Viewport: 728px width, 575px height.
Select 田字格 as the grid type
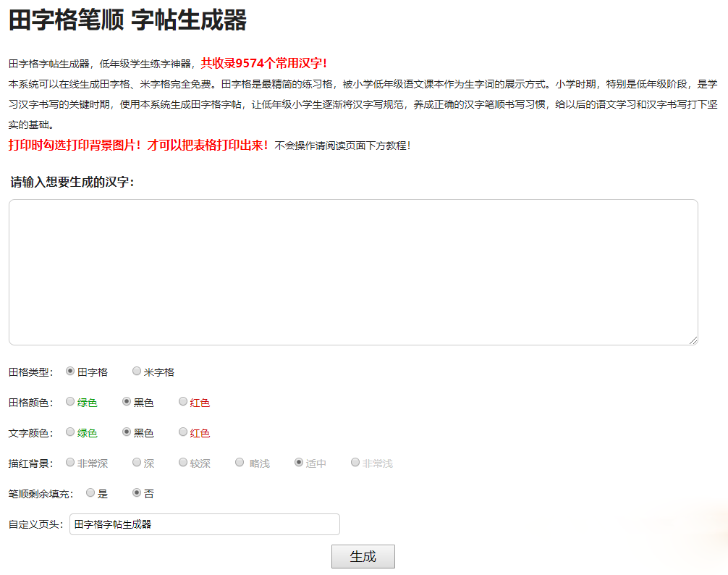(x=70, y=372)
